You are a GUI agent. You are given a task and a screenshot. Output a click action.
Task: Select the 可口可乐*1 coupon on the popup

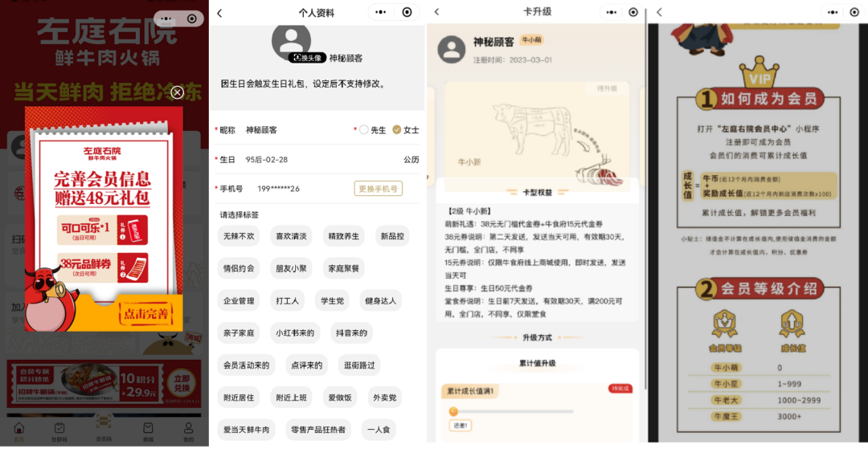click(102, 230)
